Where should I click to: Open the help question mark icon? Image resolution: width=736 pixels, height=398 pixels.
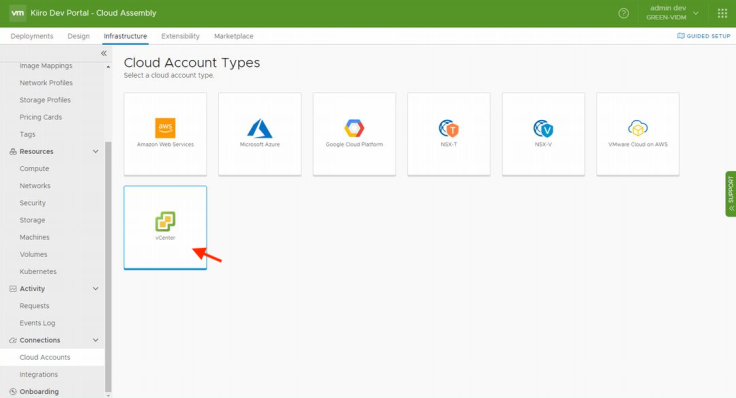tap(623, 13)
